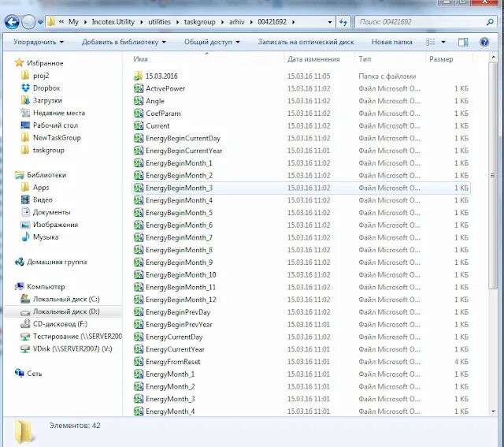Open the Apps library
This screenshot has height=447, width=504.
[41, 188]
